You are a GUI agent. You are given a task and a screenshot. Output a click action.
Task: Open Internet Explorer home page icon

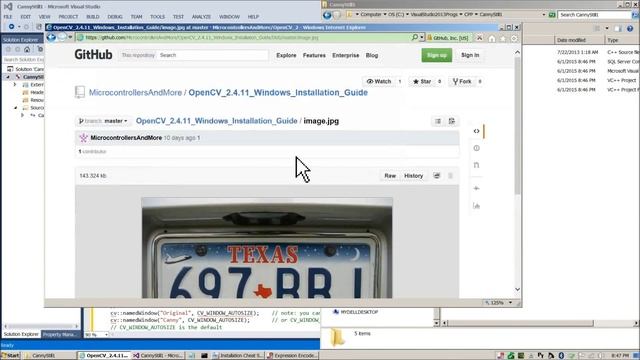492,38
